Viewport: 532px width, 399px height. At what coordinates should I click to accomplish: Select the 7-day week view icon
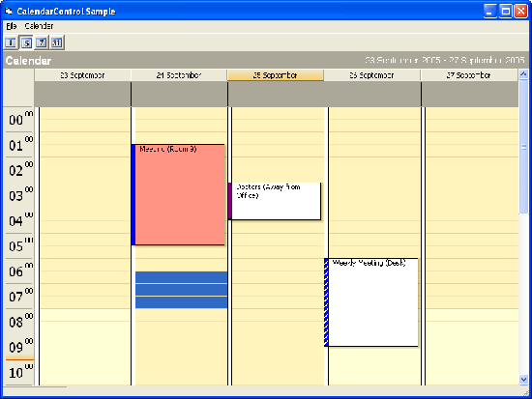(x=42, y=43)
